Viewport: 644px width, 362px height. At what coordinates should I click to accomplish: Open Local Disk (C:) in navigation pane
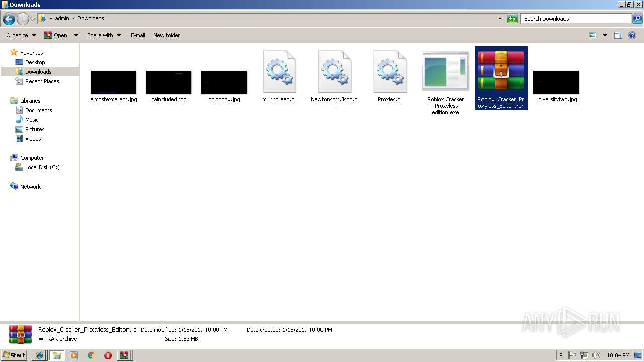click(42, 167)
